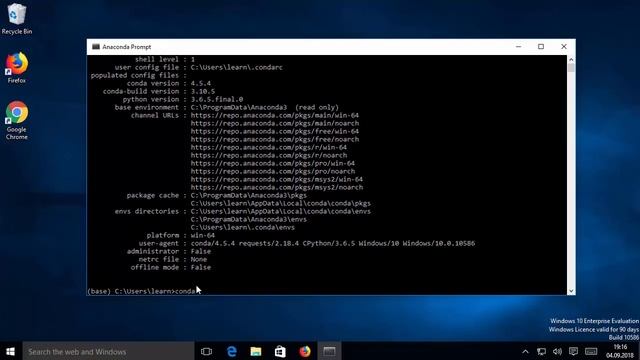Open the Action Center notifications icon

point(573,351)
